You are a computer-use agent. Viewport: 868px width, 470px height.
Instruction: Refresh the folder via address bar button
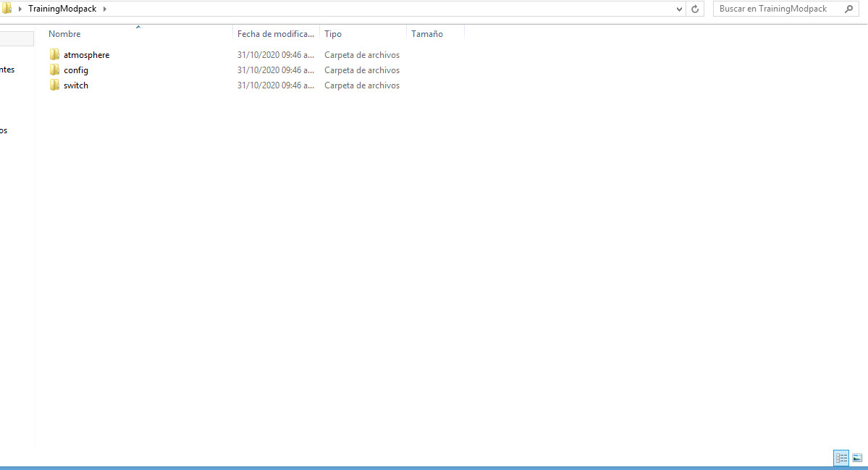pos(695,9)
